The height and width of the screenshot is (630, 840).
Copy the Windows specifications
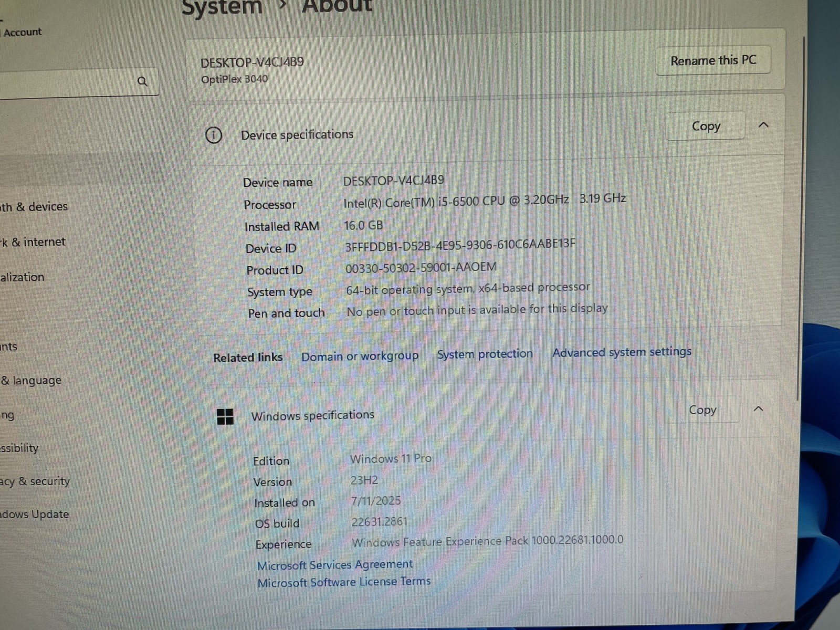(x=702, y=410)
